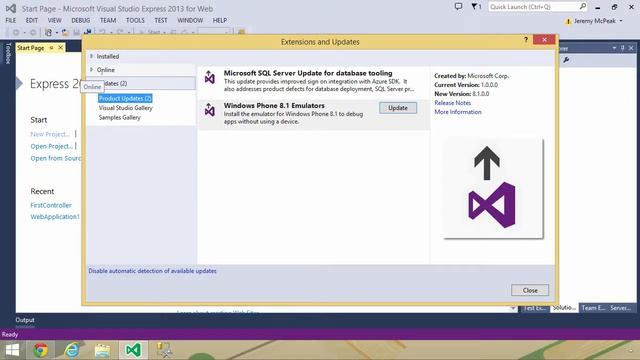Click Open Project link on Start Page

[51, 146]
